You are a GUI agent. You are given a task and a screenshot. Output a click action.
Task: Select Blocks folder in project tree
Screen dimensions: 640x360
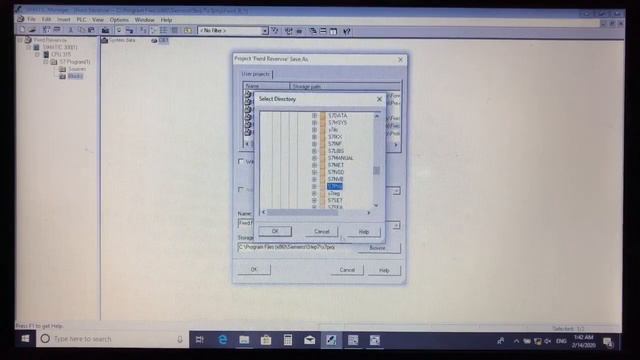pyautogui.click(x=75, y=76)
